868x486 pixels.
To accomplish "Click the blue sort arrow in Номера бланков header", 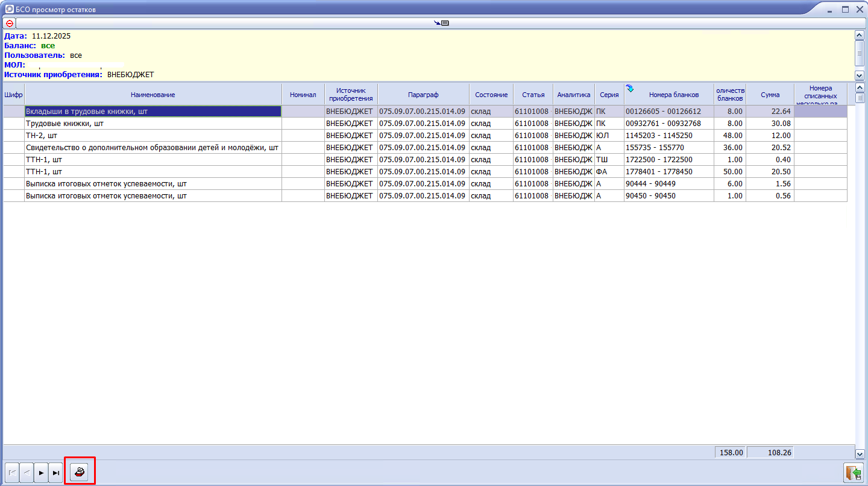I will click(x=630, y=89).
